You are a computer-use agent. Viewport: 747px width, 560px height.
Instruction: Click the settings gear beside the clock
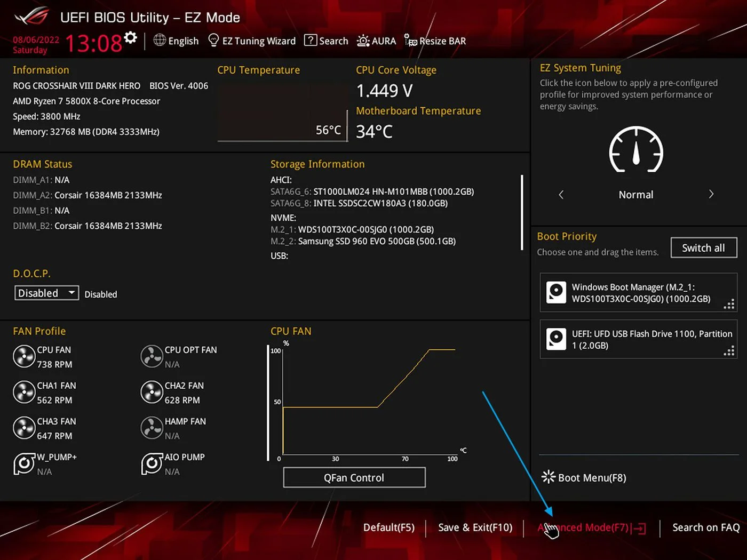[131, 38]
